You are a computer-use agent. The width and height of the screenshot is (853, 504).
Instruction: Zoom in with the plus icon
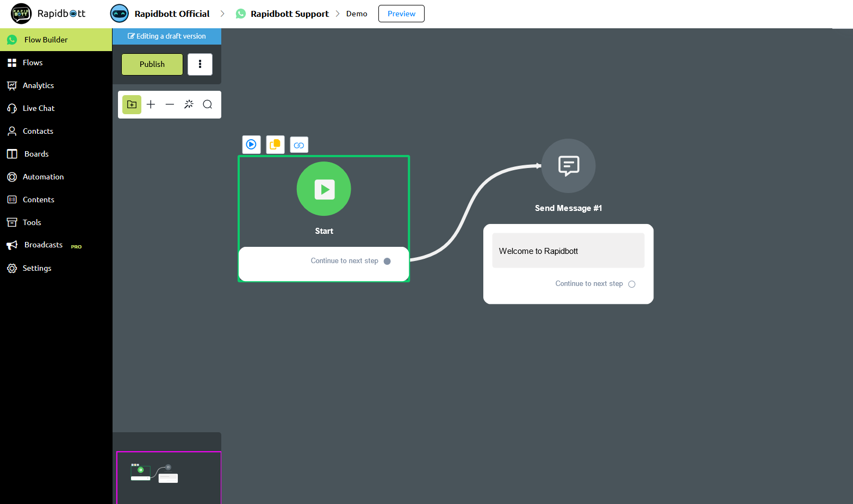pos(151,104)
